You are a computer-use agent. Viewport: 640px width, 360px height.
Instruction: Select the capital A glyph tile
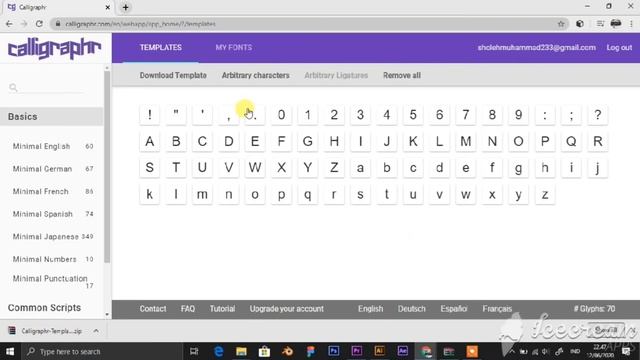[150, 141]
